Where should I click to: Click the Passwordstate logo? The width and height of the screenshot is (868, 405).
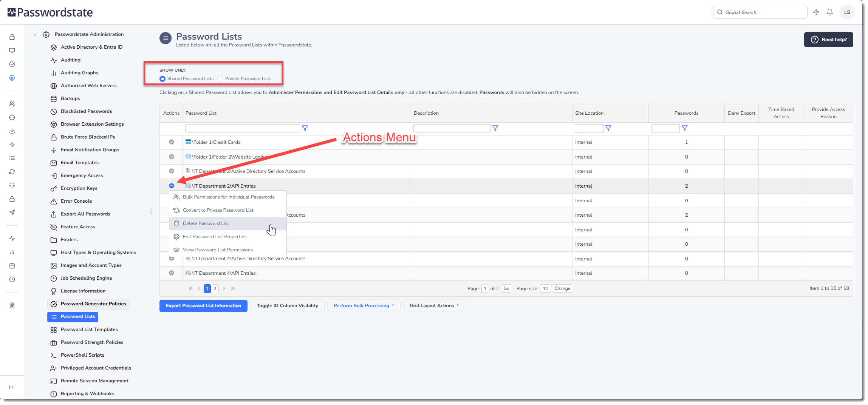pyautogui.click(x=50, y=12)
